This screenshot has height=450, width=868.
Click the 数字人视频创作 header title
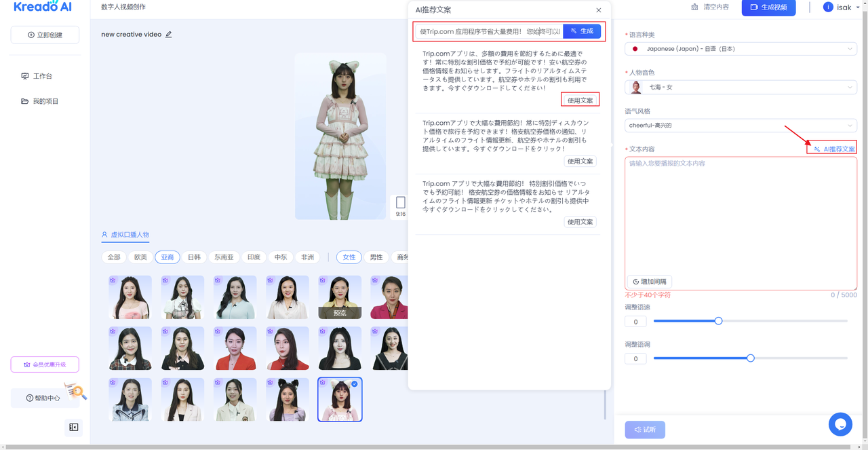tap(123, 7)
